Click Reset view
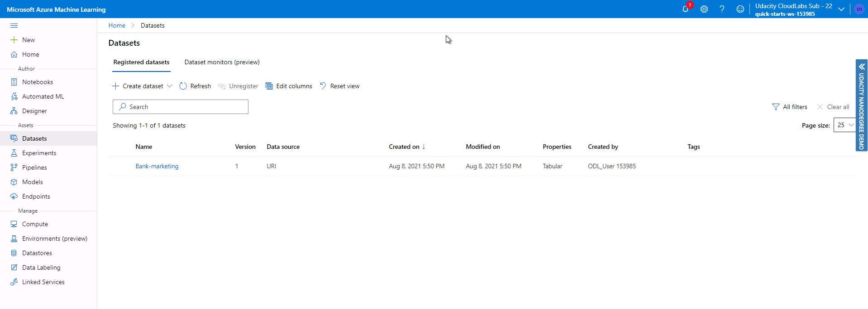 pyautogui.click(x=339, y=86)
